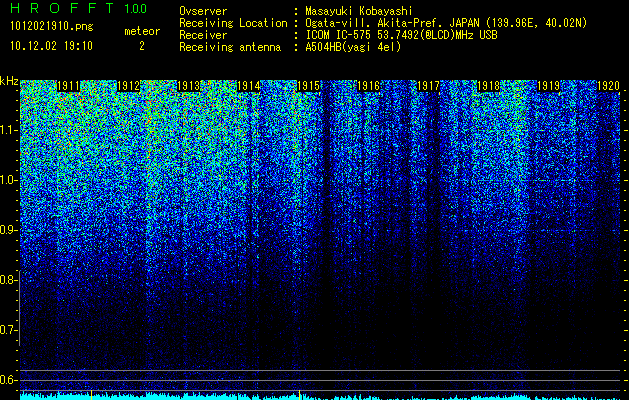629x400 pixels.
Task: Click the 1912 time marker
Action: point(128,86)
